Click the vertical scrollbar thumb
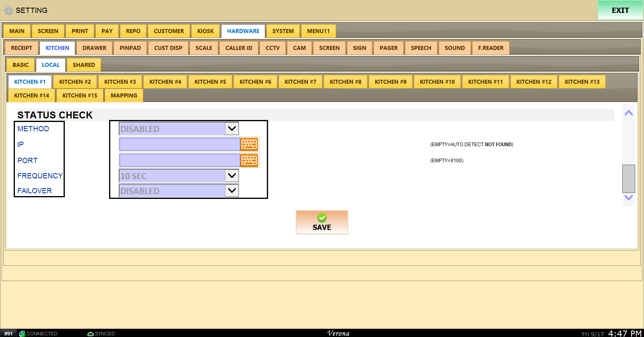 [628, 178]
